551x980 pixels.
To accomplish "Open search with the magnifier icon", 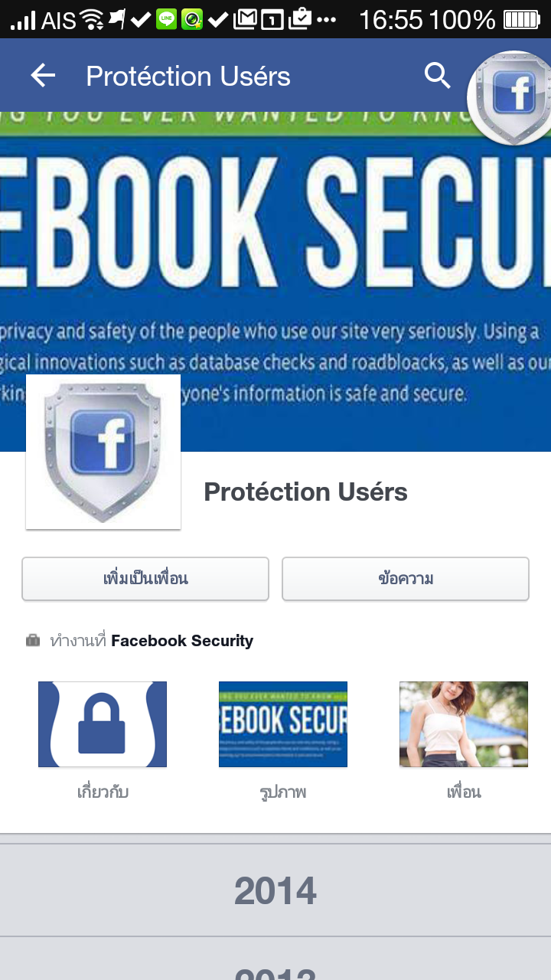I will point(438,75).
